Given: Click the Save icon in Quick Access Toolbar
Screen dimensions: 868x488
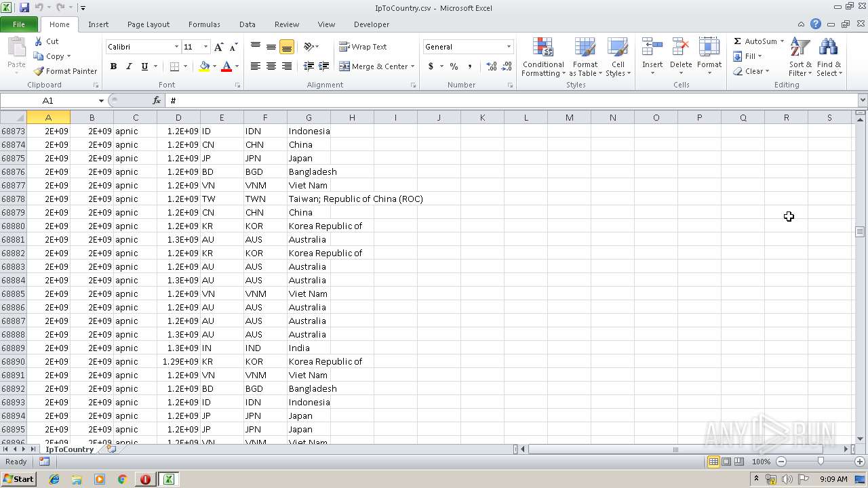Looking at the screenshot, I should tap(24, 7).
